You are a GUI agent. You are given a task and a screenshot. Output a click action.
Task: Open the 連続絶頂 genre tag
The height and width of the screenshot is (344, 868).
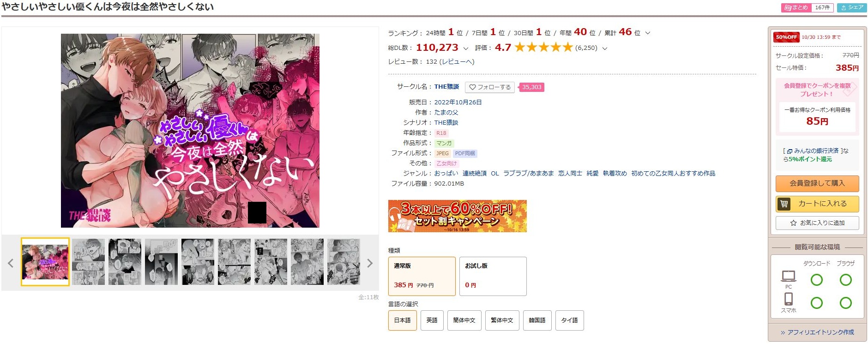475,173
